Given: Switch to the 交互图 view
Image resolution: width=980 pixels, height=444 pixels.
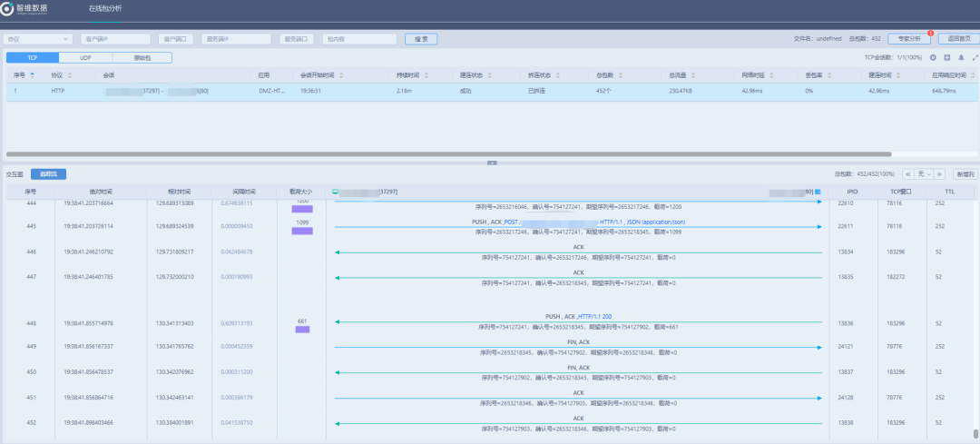Looking at the screenshot, I should point(14,174).
